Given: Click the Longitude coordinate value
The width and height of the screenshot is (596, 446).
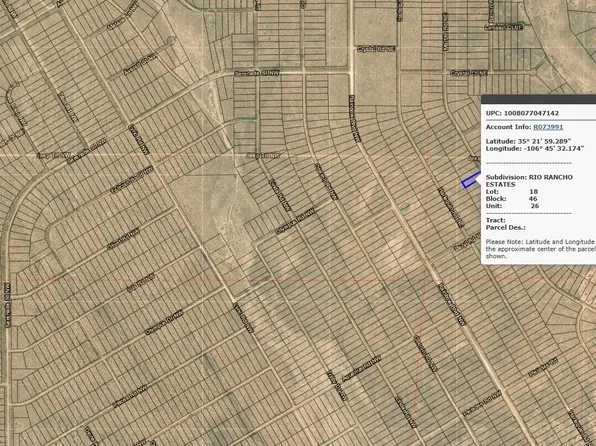Looking at the screenshot, I should pos(553,148).
